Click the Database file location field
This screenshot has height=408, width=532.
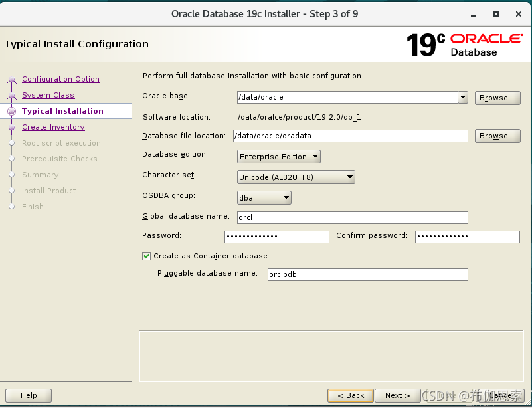coord(351,136)
